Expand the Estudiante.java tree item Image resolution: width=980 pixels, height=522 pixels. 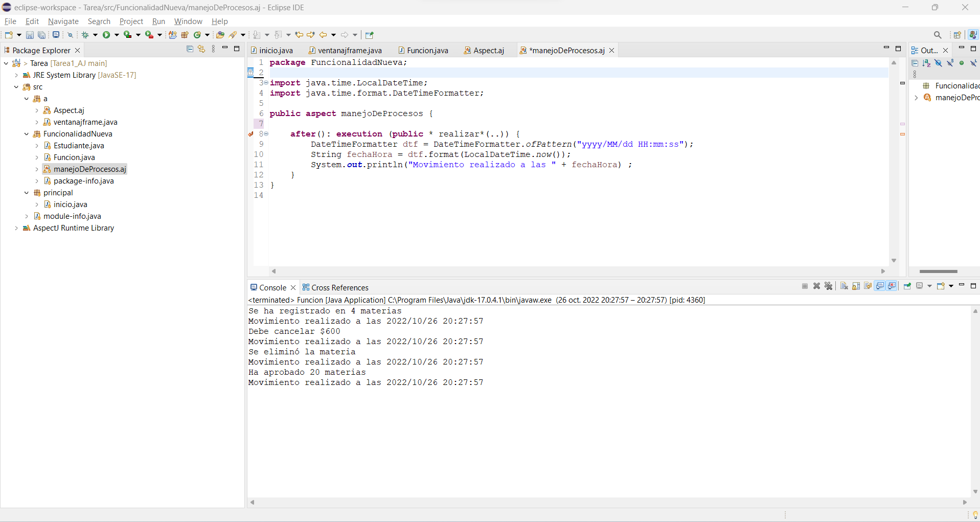(x=36, y=146)
